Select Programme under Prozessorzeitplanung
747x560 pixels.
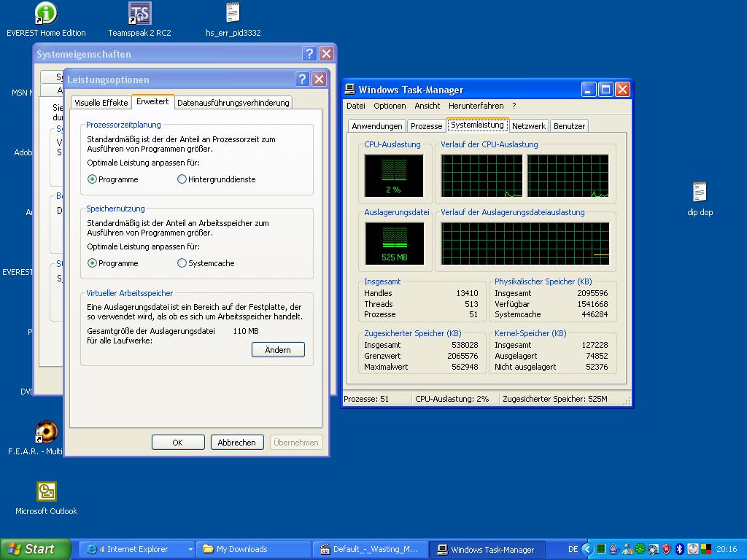[x=113, y=179]
